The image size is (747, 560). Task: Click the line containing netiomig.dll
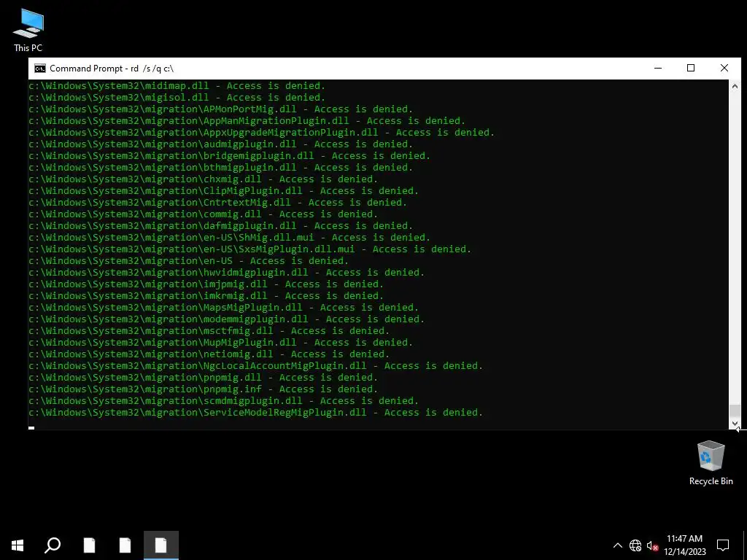point(209,354)
